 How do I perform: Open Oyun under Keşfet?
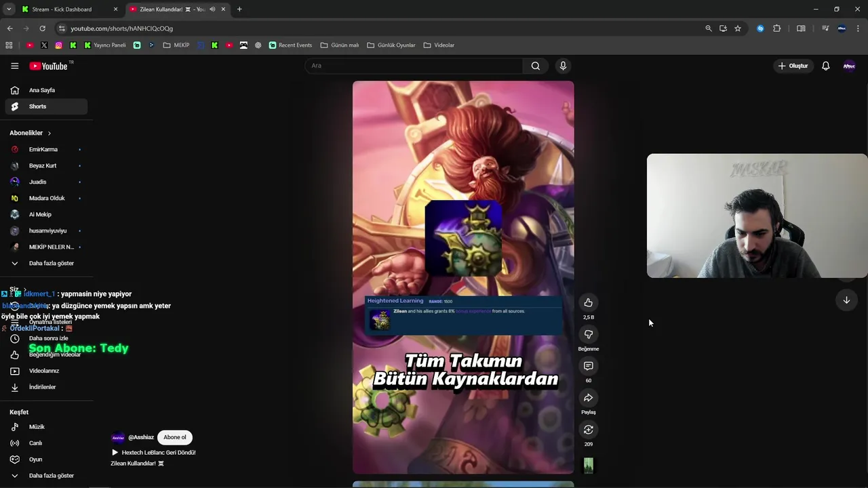coord(46,460)
